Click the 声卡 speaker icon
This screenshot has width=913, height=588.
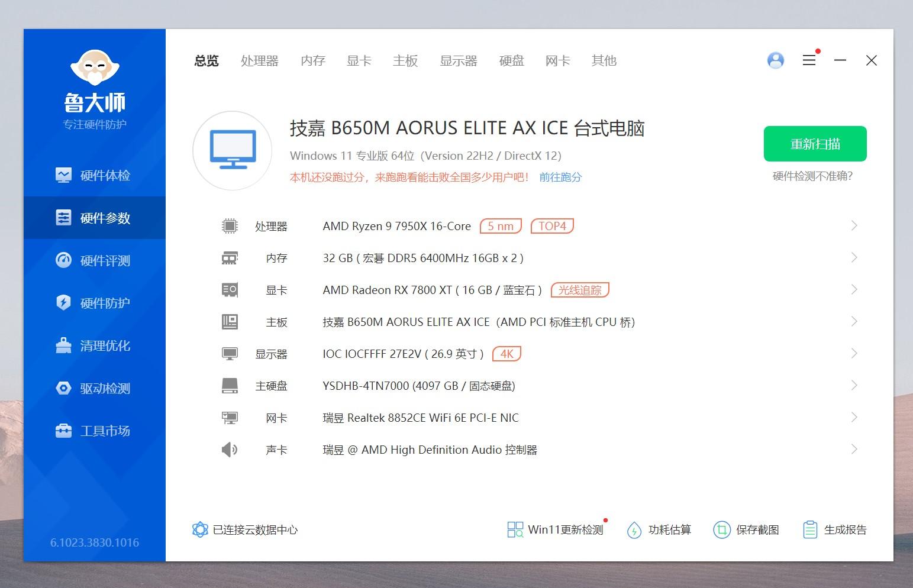(x=230, y=450)
